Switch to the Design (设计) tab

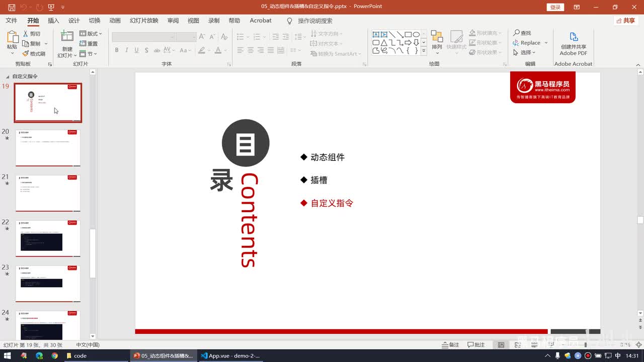(x=74, y=21)
